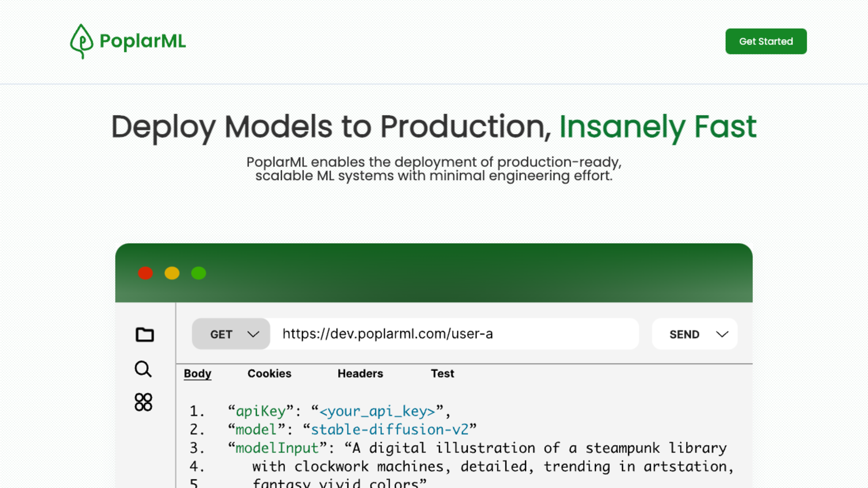Switch to the Cookies tab

pyautogui.click(x=269, y=373)
